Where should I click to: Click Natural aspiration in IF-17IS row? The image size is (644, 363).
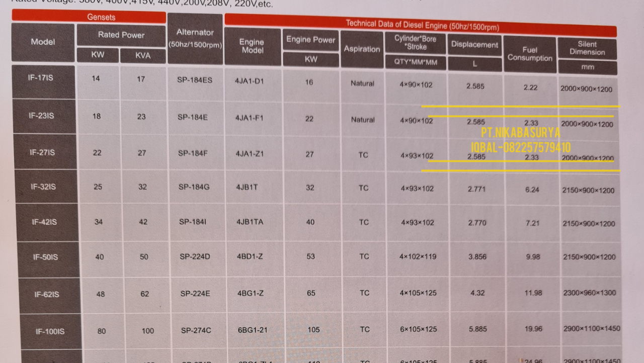(362, 83)
